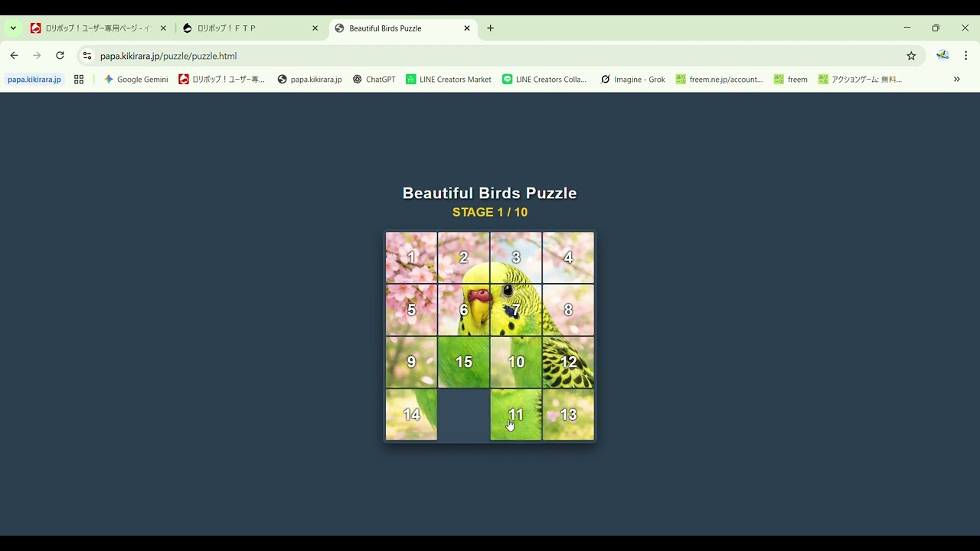Open the LINE Creators Colla... bookmark
This screenshot has width=980, height=551.
(x=544, y=80)
